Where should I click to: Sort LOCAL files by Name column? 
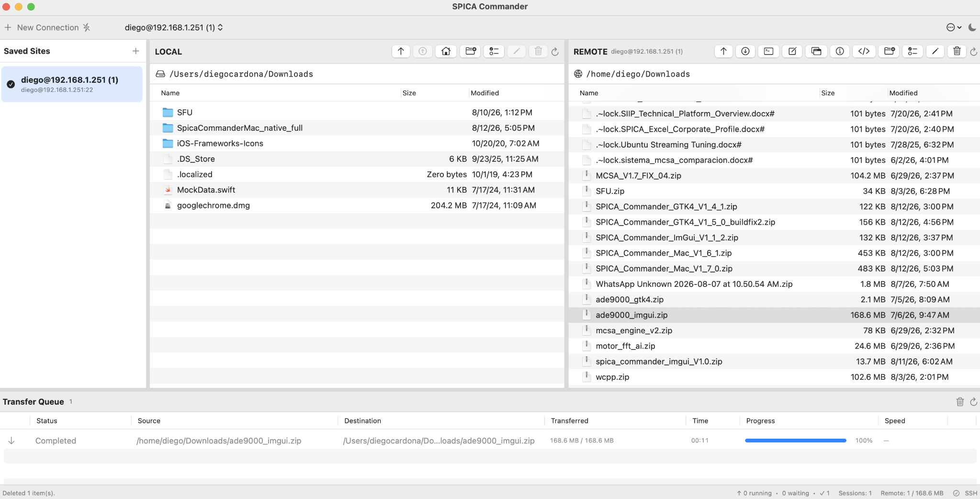tap(170, 93)
